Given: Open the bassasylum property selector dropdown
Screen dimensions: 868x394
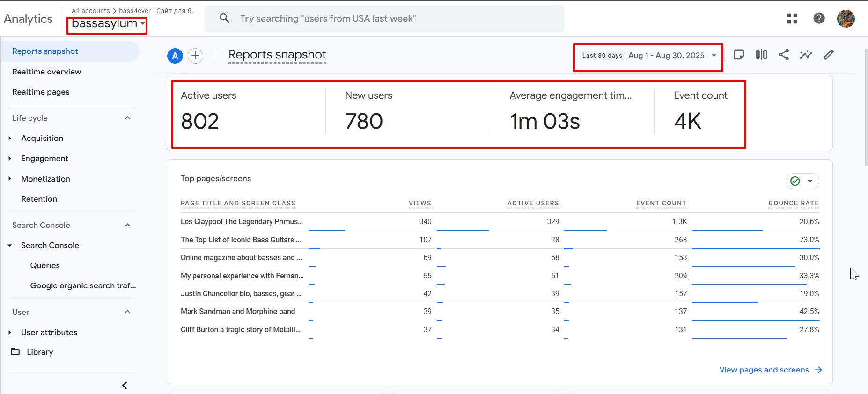Looking at the screenshot, I should pyautogui.click(x=108, y=23).
